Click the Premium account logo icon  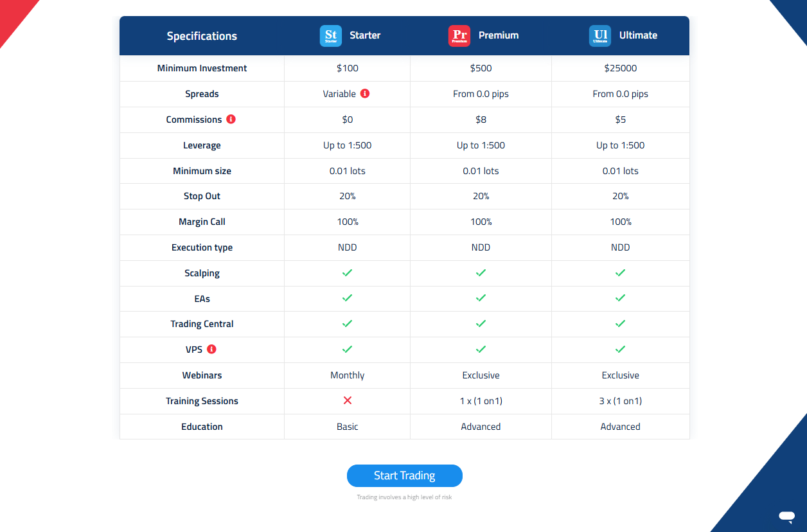click(459, 36)
